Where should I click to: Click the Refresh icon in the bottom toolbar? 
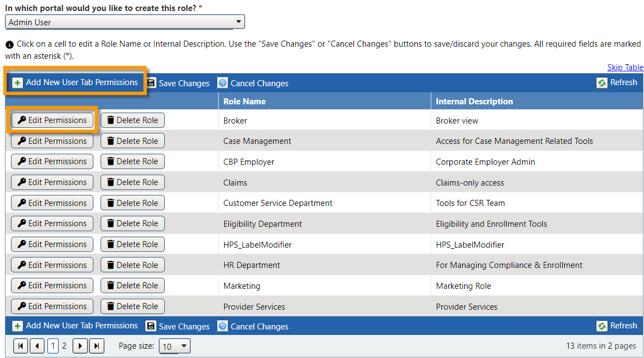pos(602,326)
